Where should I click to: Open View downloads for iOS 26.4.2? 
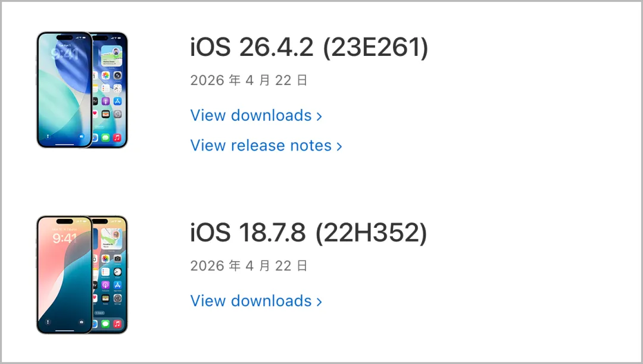coord(251,115)
